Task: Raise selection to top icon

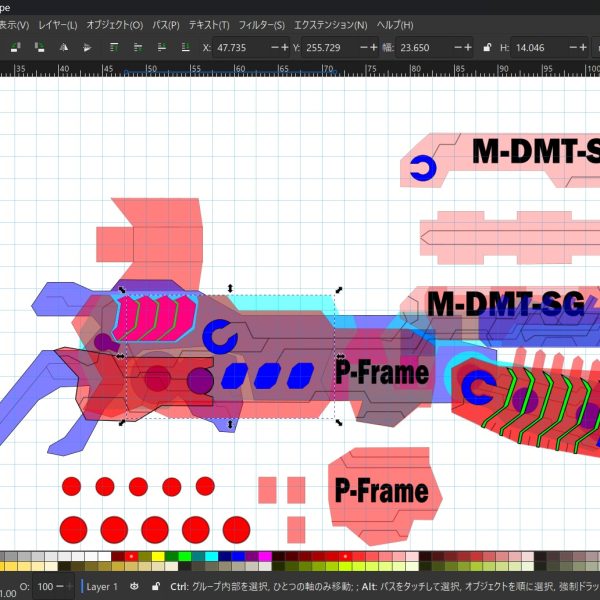Action: click(114, 47)
